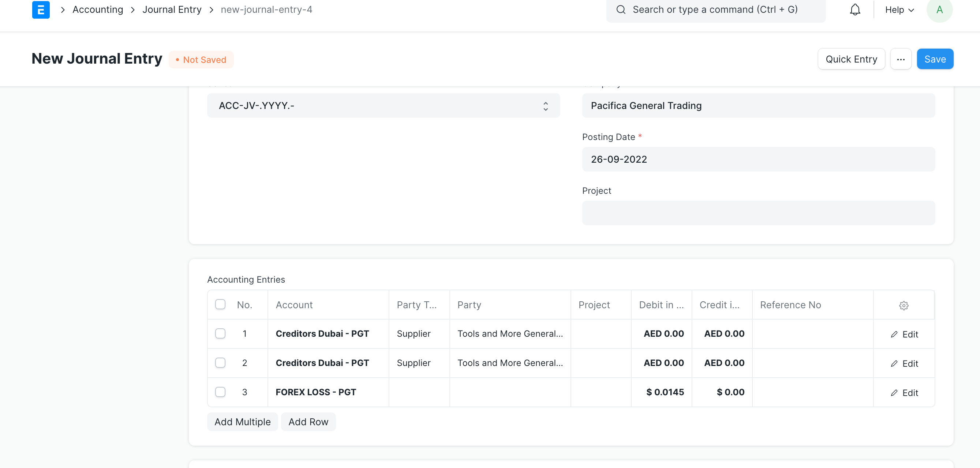The height and width of the screenshot is (468, 980).
Task: Open table column settings gear
Action: (x=904, y=305)
